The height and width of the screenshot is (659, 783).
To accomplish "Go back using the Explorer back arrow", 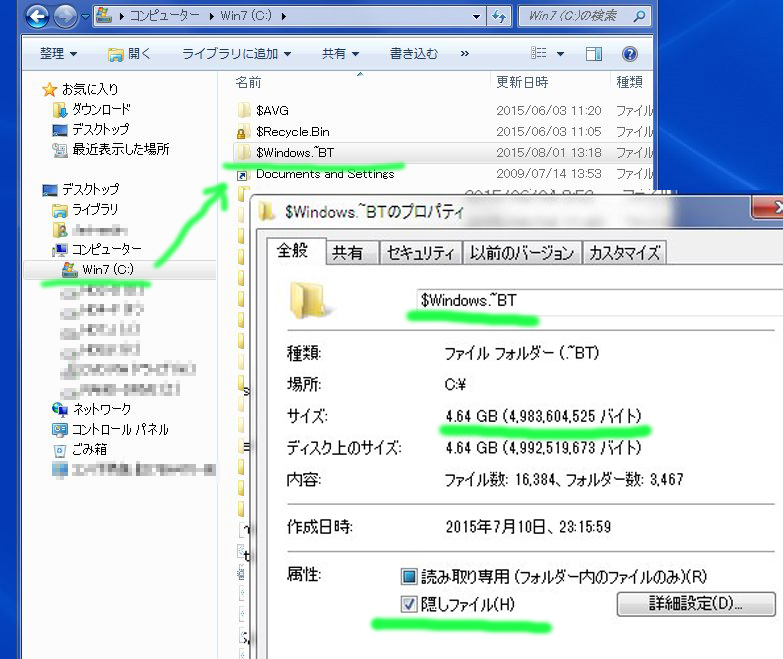I will [37, 16].
